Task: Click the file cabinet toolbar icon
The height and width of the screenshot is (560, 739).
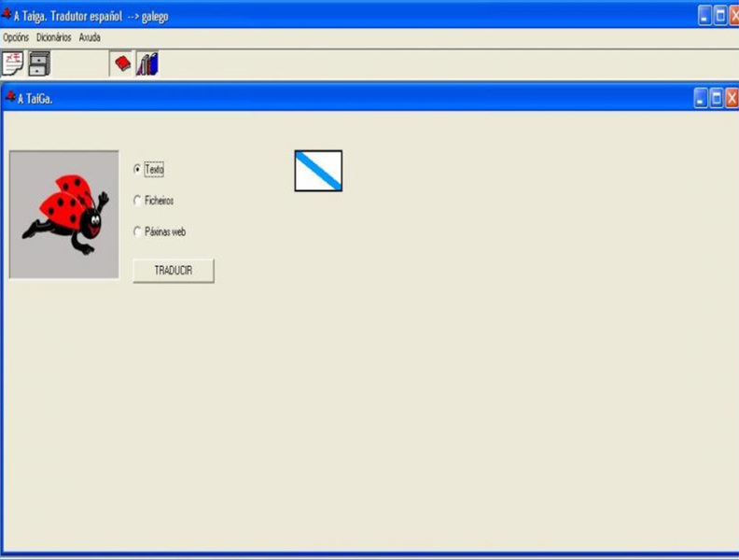Action: pyautogui.click(x=39, y=63)
